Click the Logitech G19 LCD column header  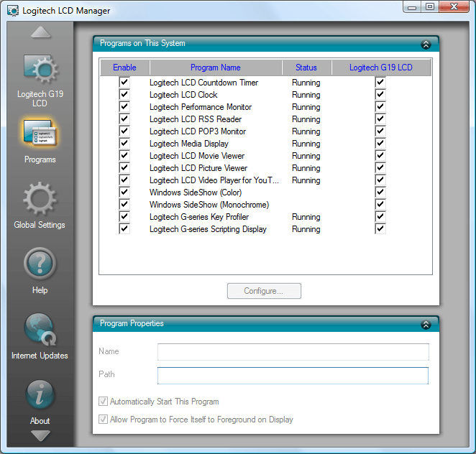pyautogui.click(x=381, y=68)
